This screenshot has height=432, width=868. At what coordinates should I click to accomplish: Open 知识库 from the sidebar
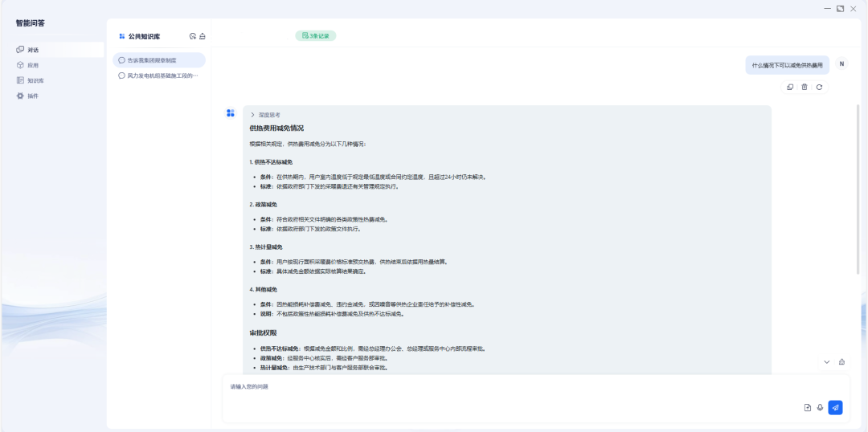(35, 80)
